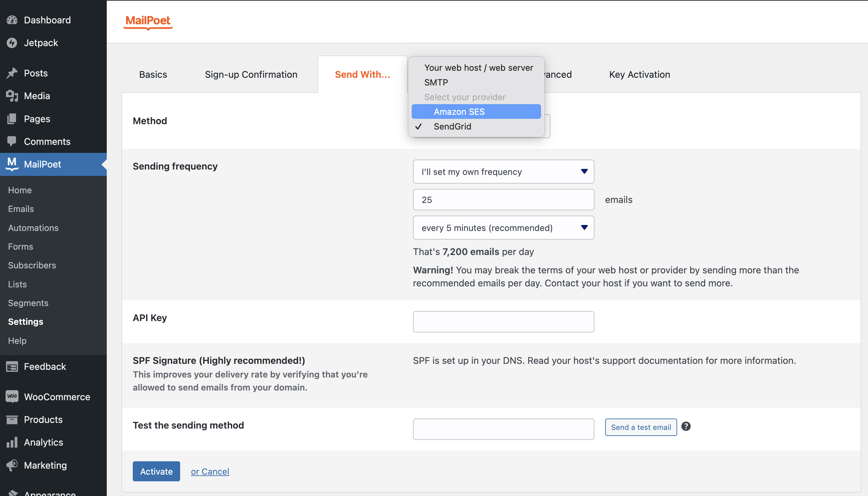Open the Dashboard gauge icon

point(12,20)
